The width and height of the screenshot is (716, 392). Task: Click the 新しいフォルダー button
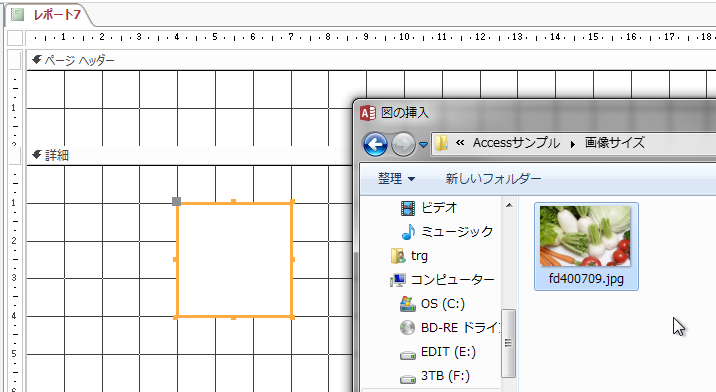point(493,178)
